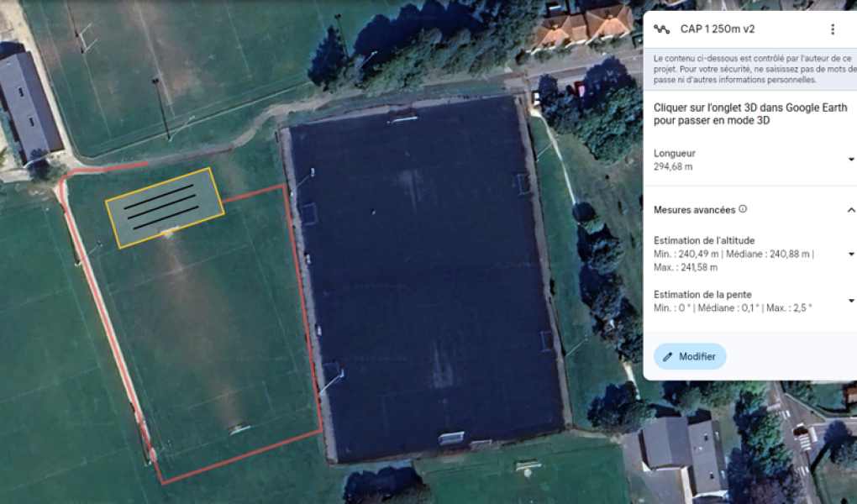Click the path icon beside CAP 1 250m v2
Image resolution: width=857 pixels, height=504 pixels.
(x=662, y=29)
